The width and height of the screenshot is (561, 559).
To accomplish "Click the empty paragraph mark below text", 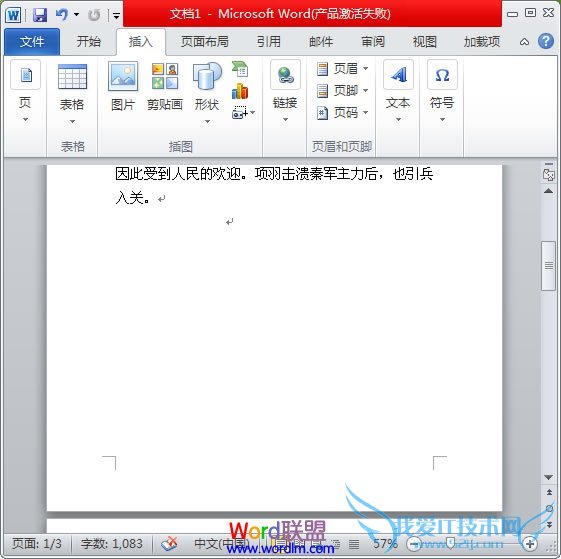I will (x=229, y=222).
